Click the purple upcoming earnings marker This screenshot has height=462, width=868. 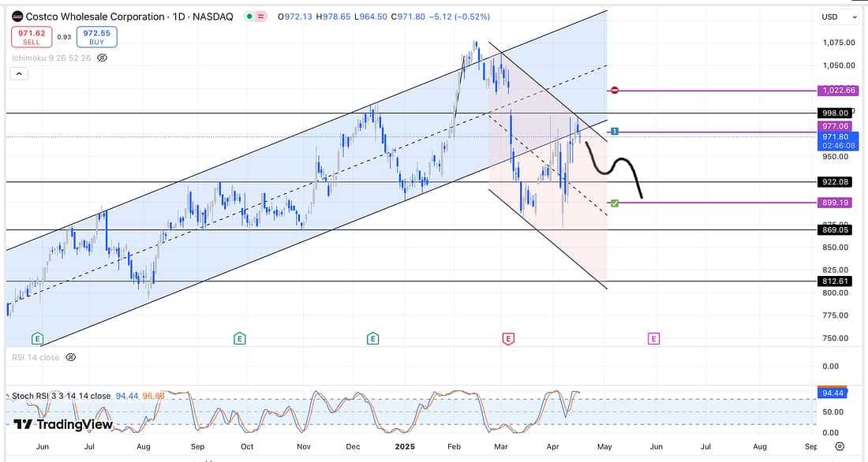click(x=653, y=339)
